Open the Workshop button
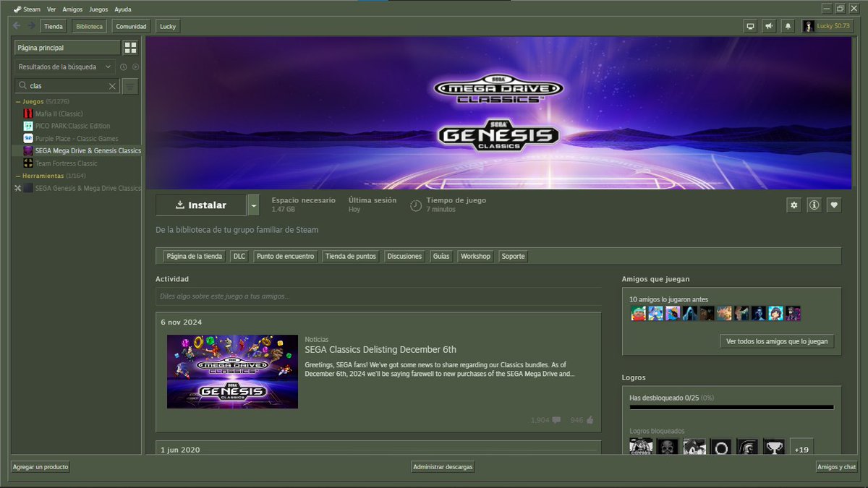Image resolution: width=868 pixels, height=488 pixels. (x=475, y=257)
